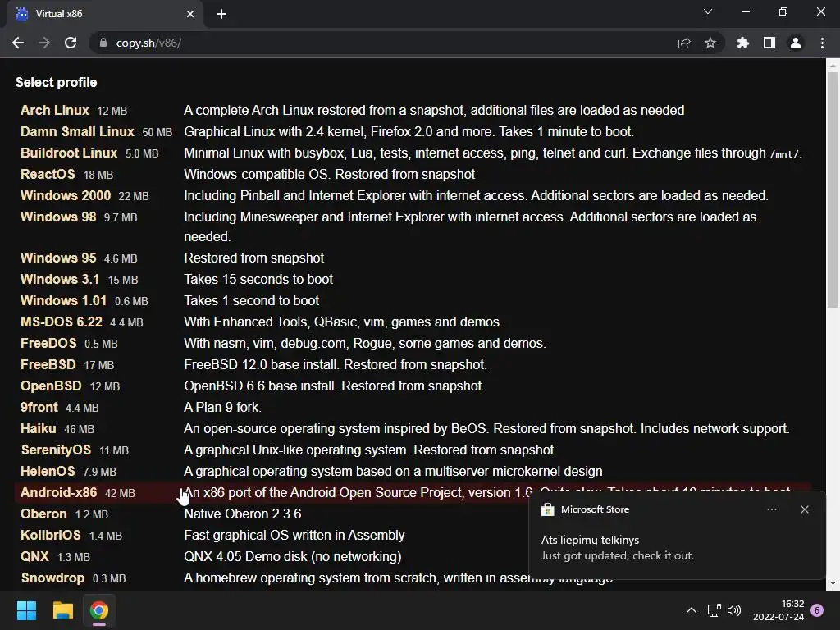Open the 'Just got updated' notification message
840x630 pixels.
617,555
